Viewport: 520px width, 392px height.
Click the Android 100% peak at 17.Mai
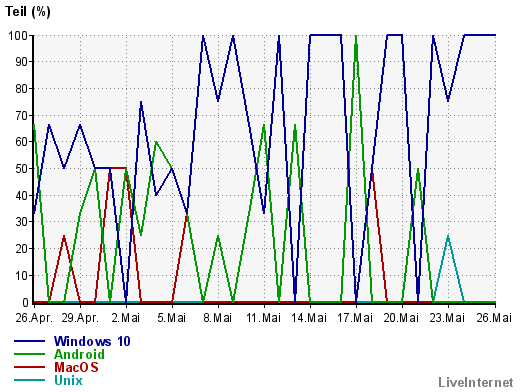pos(356,36)
